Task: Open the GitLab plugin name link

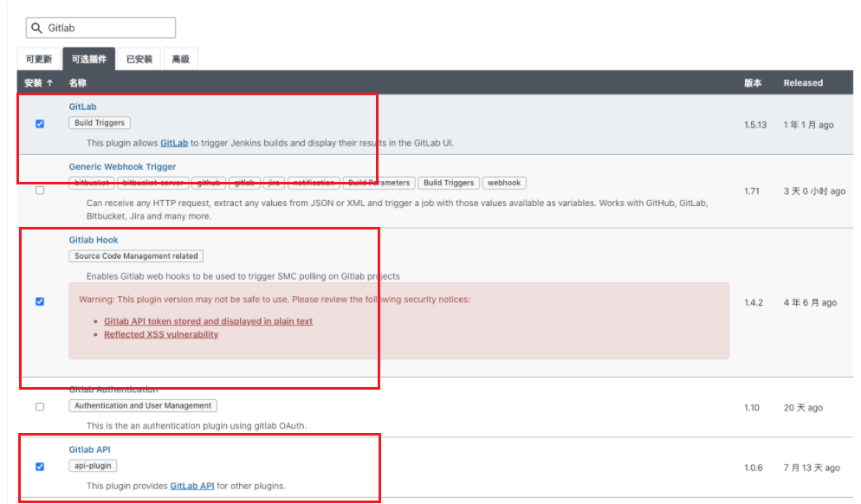Action: [84, 106]
